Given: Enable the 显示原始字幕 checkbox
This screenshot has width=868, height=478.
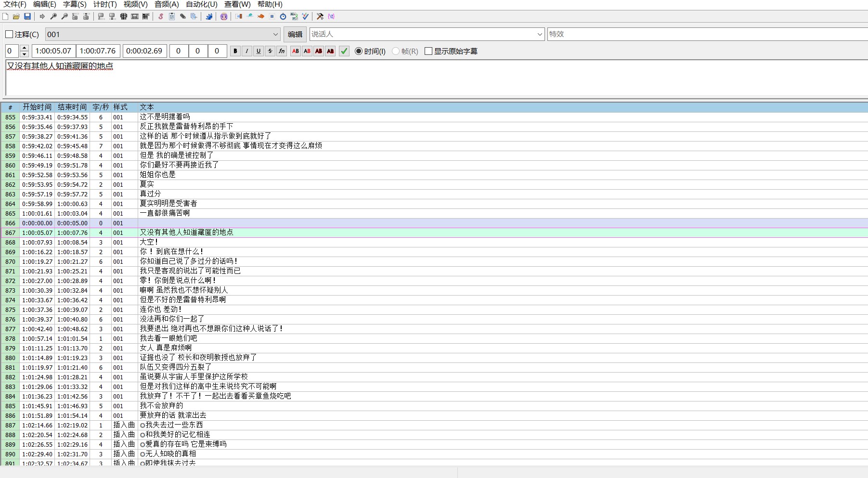Looking at the screenshot, I should (451, 51).
